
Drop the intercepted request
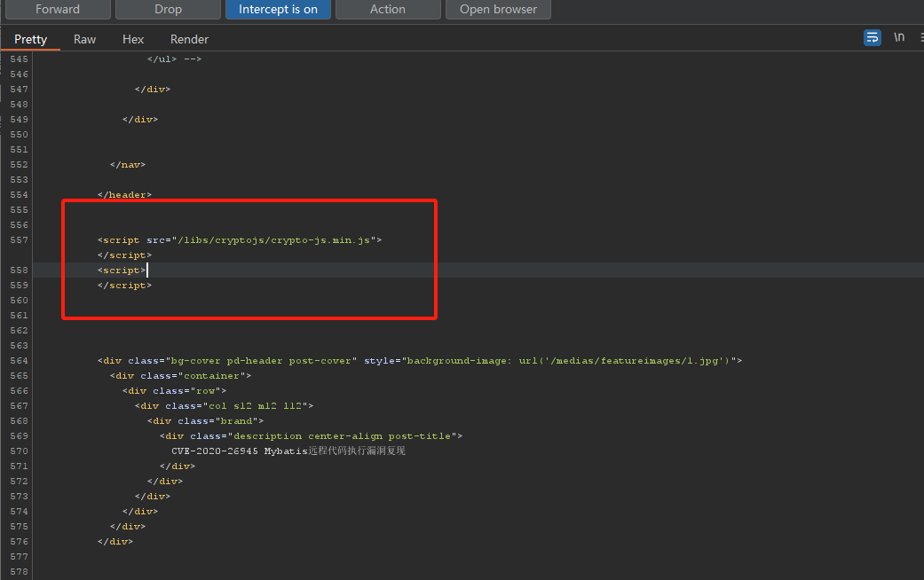click(x=168, y=10)
